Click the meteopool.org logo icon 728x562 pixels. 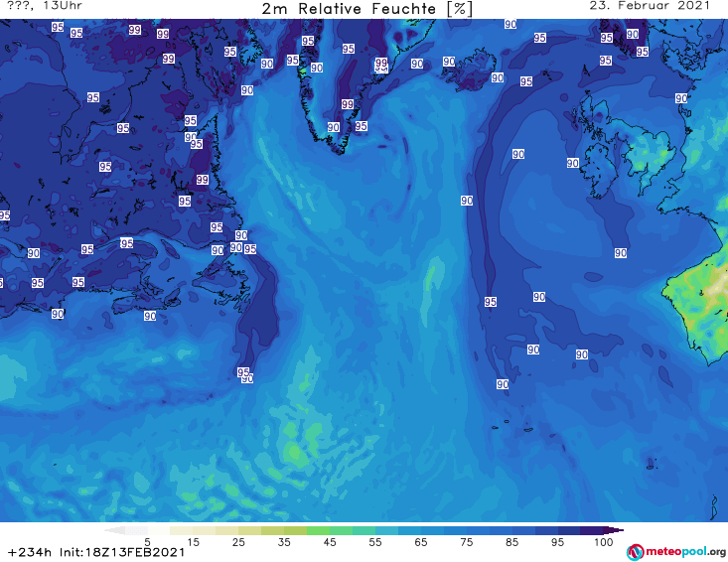(636, 552)
